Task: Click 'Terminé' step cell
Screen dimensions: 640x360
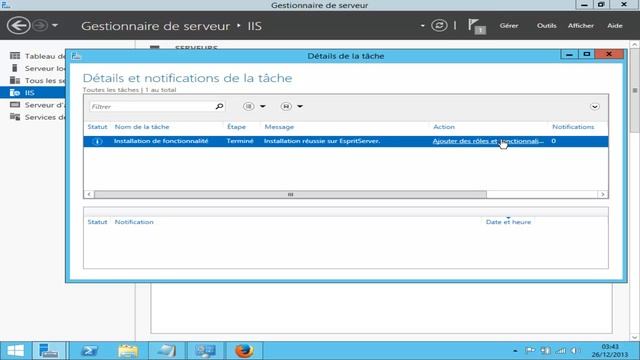Action: tap(240, 141)
